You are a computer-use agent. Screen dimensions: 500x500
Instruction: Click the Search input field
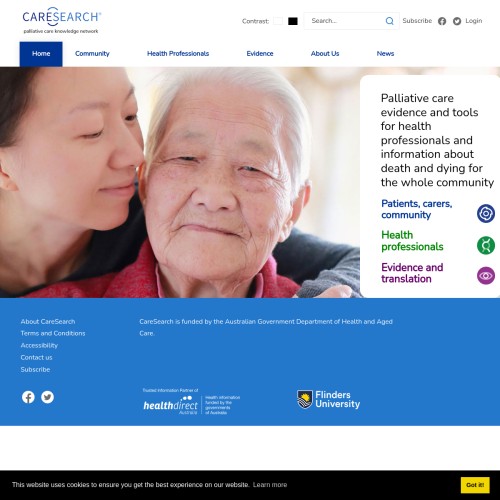(344, 21)
